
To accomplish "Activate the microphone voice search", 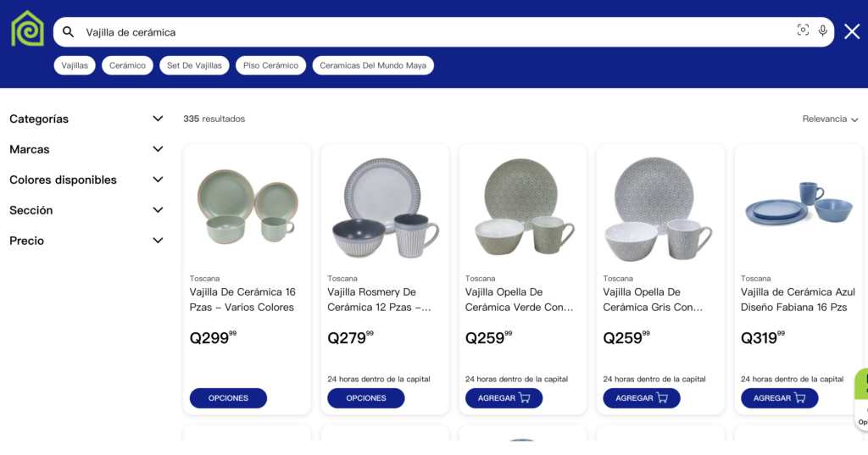I will pyautogui.click(x=822, y=31).
